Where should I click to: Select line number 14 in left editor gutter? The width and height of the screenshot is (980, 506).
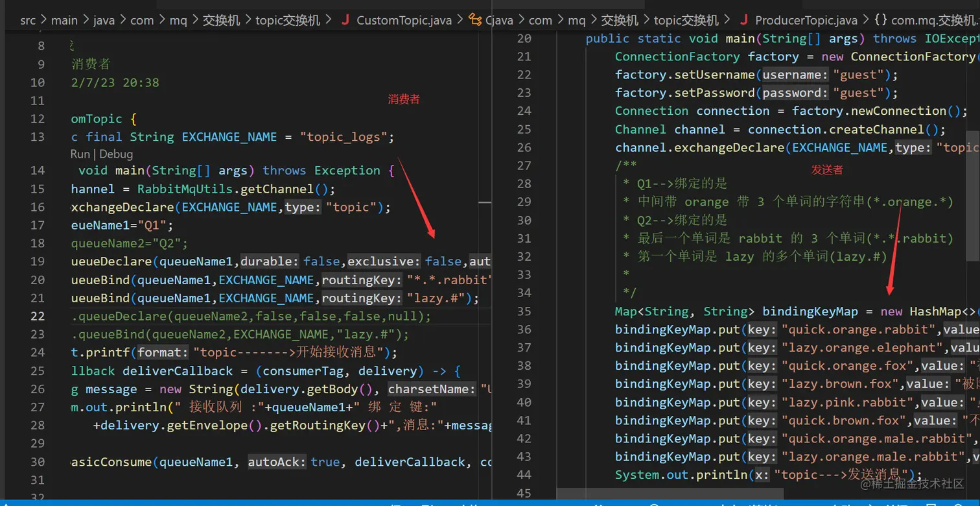pos(37,171)
